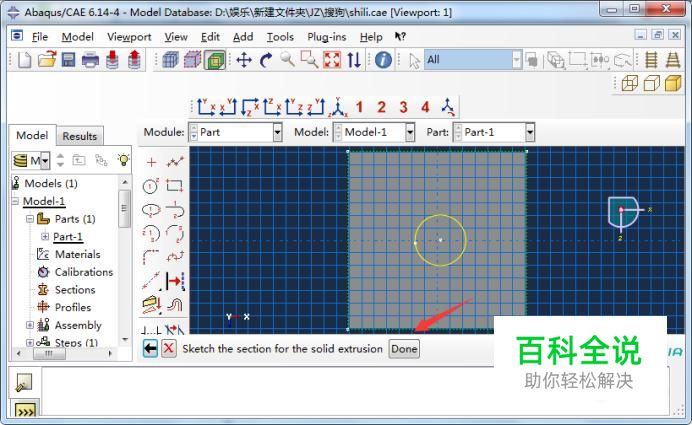Create a new model database
Image resolution: width=692 pixels, height=425 pixels.
point(24,60)
